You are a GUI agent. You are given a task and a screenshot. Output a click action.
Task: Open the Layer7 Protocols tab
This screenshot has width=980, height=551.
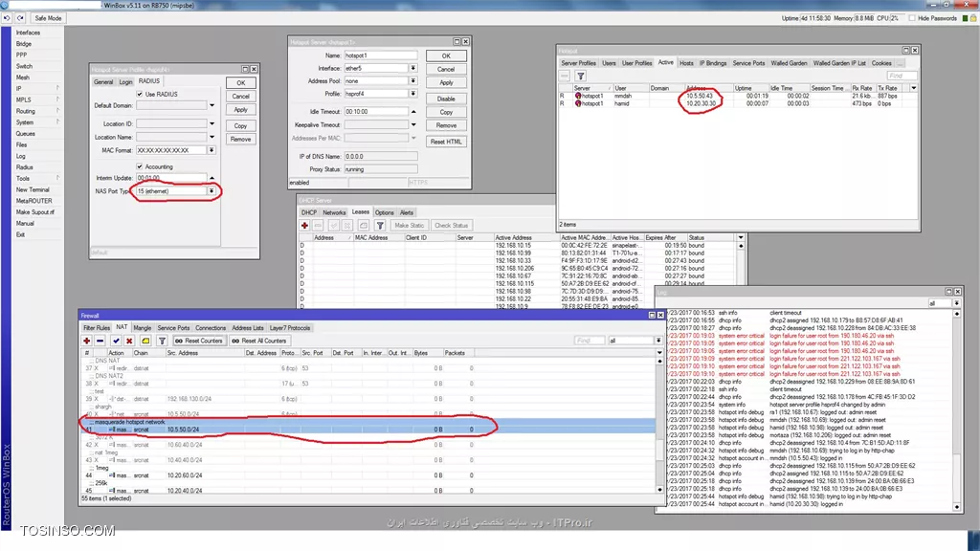289,328
